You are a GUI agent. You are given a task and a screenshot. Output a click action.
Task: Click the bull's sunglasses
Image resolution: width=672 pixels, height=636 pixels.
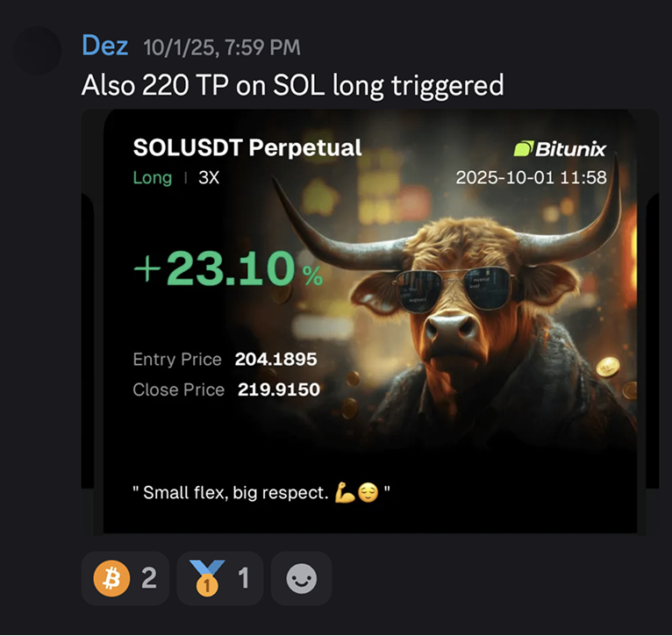click(455, 288)
